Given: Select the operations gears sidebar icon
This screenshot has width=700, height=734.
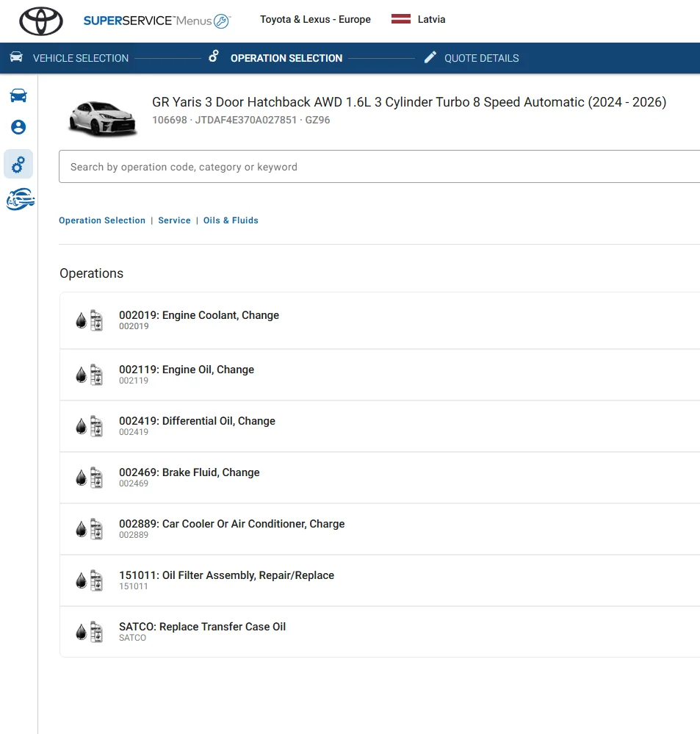Looking at the screenshot, I should [18, 165].
